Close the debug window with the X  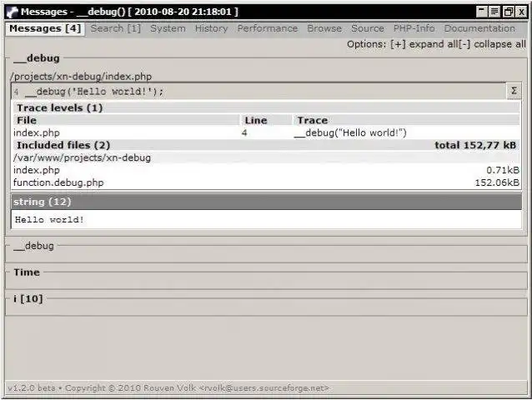(521, 12)
